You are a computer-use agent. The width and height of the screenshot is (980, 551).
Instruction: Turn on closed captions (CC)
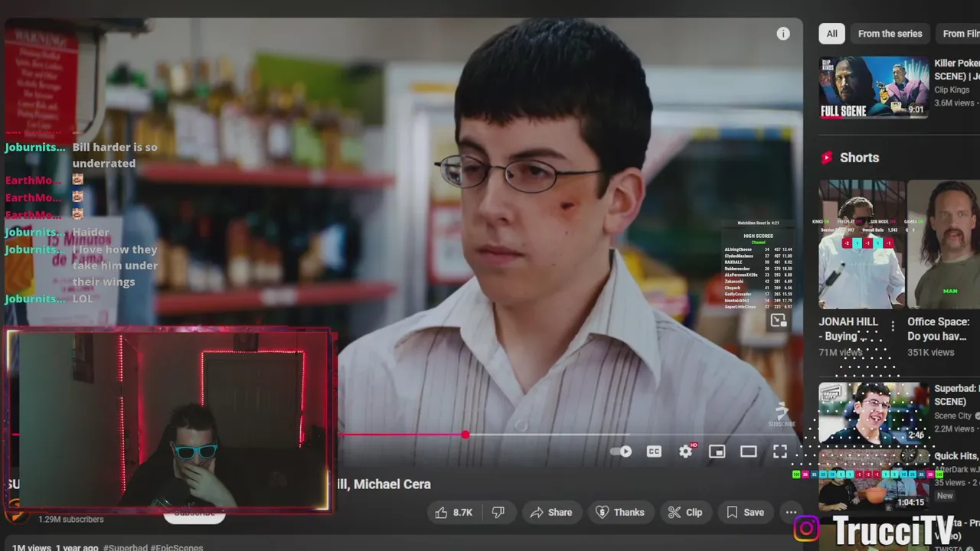pos(654,452)
